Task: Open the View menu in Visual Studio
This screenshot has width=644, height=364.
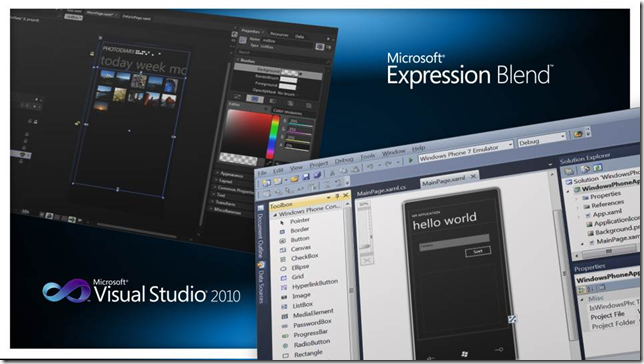Action: tap(296, 168)
